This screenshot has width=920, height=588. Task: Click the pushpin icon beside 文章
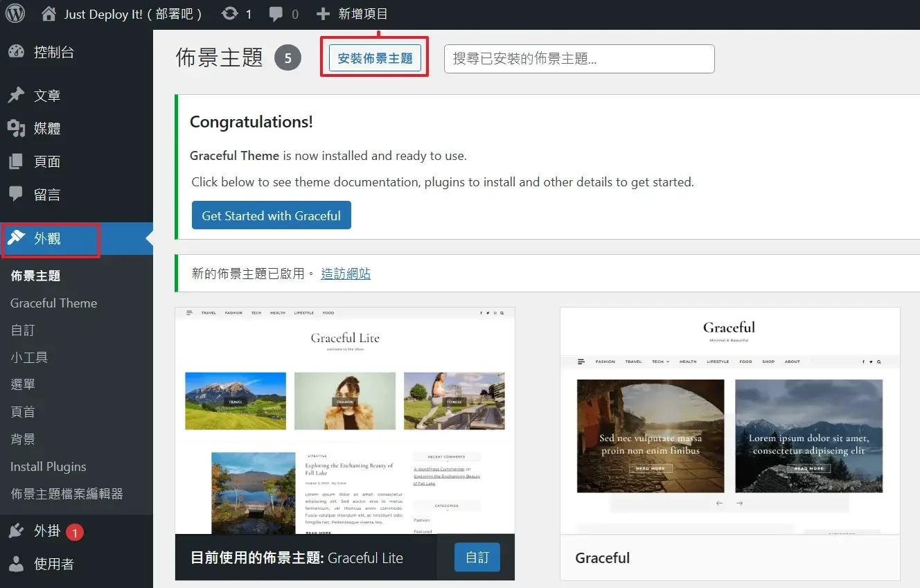(16, 96)
